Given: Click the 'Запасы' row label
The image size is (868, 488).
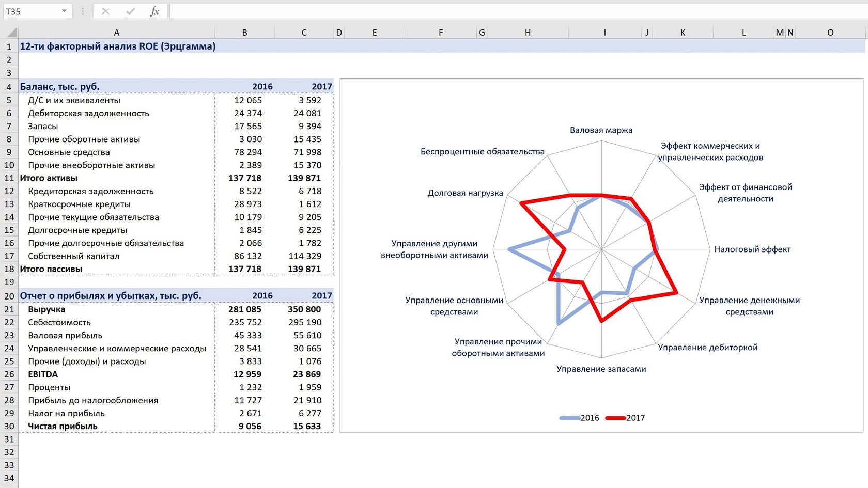Looking at the screenshot, I should coord(43,126).
